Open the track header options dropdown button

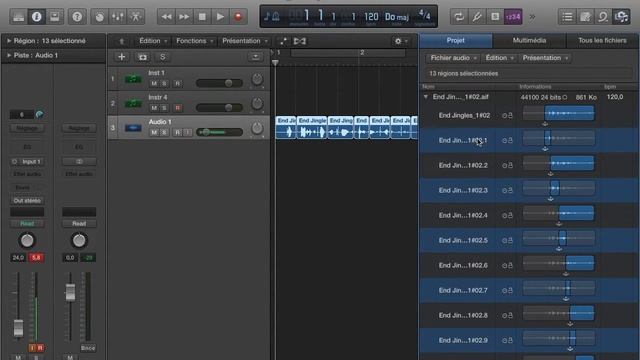[256, 57]
